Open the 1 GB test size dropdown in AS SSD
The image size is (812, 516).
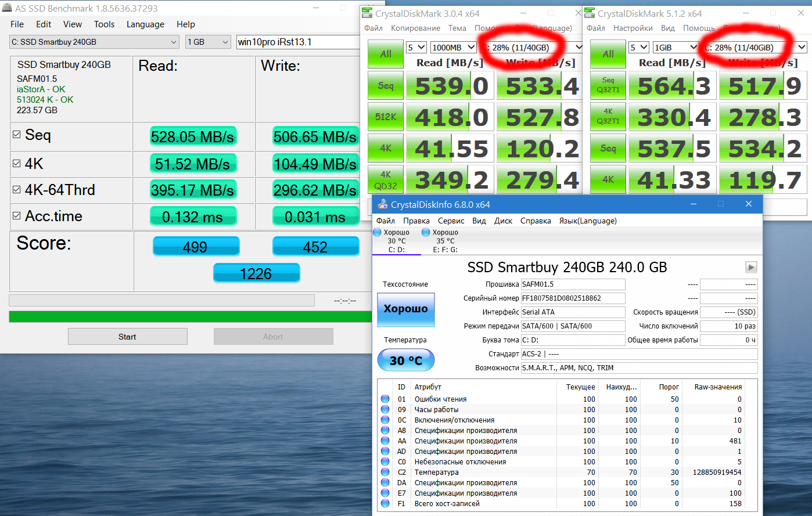click(x=208, y=42)
